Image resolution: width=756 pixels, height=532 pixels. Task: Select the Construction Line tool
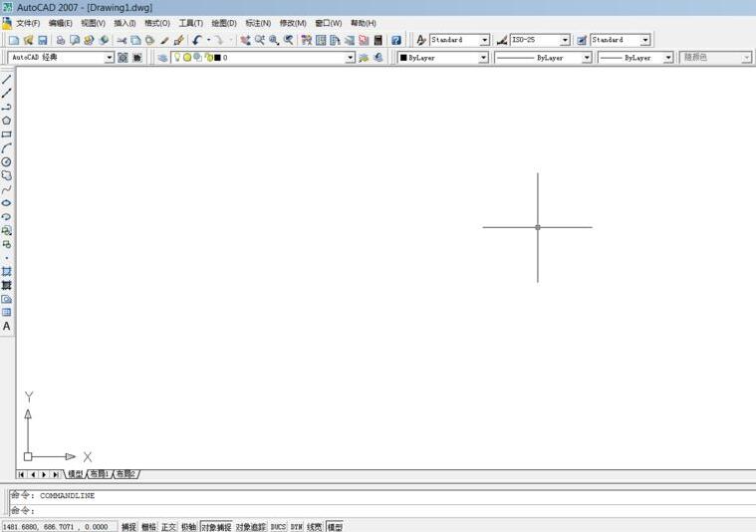pyautogui.click(x=7, y=93)
